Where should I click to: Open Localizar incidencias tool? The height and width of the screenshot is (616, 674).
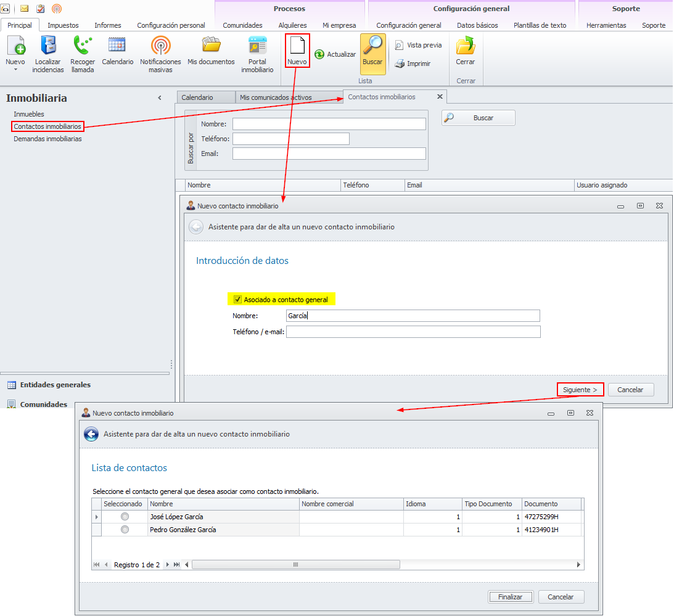click(x=48, y=46)
